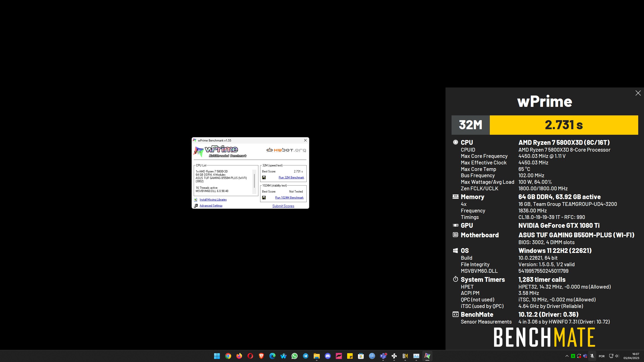Open the blue W wave app icon in taskbar
644x362 pixels.
[x=283, y=356]
